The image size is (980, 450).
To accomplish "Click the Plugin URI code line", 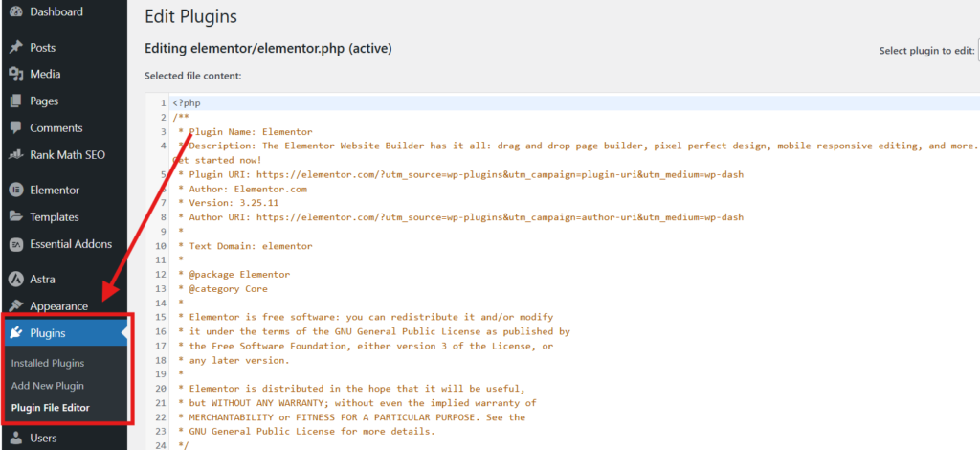I will (466, 174).
